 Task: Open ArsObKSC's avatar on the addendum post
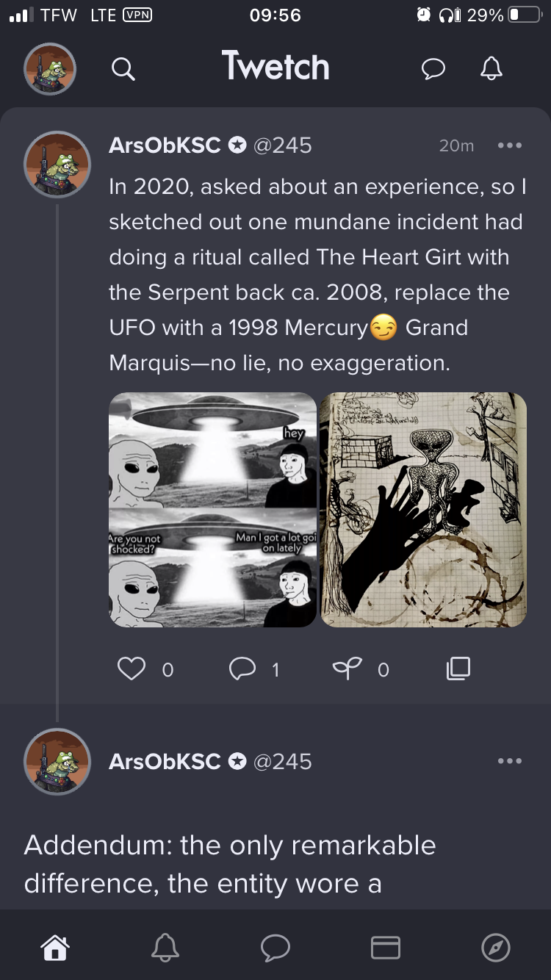click(57, 761)
